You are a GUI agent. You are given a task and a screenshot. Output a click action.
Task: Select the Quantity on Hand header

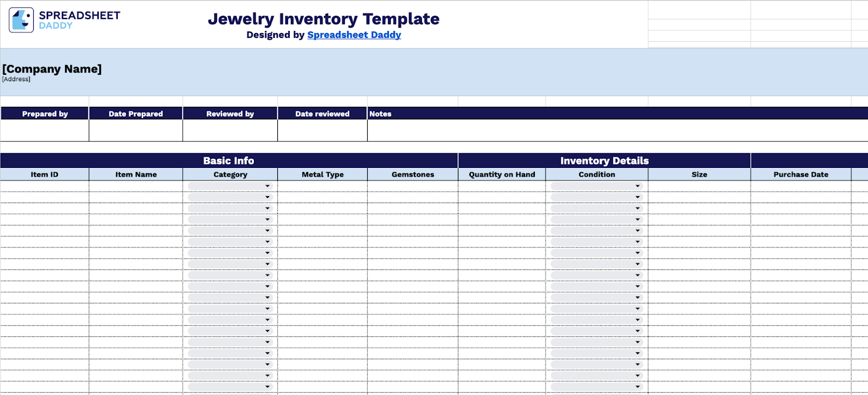pos(502,174)
